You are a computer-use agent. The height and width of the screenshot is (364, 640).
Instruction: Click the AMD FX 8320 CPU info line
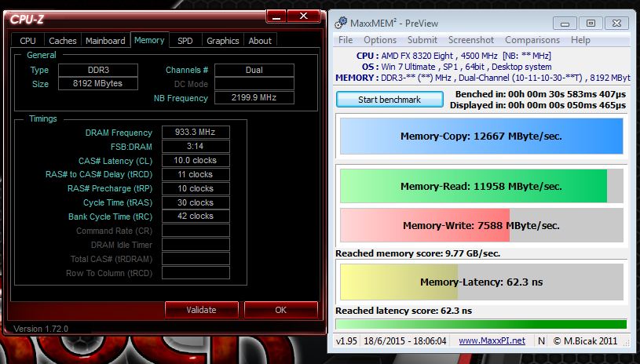click(453, 56)
